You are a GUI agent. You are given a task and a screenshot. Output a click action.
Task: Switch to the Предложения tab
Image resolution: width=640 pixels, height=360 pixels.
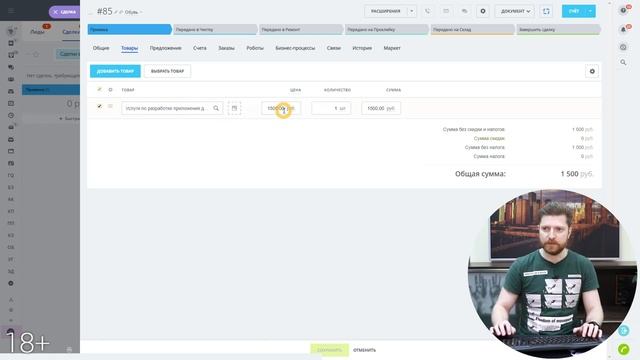[165, 48]
